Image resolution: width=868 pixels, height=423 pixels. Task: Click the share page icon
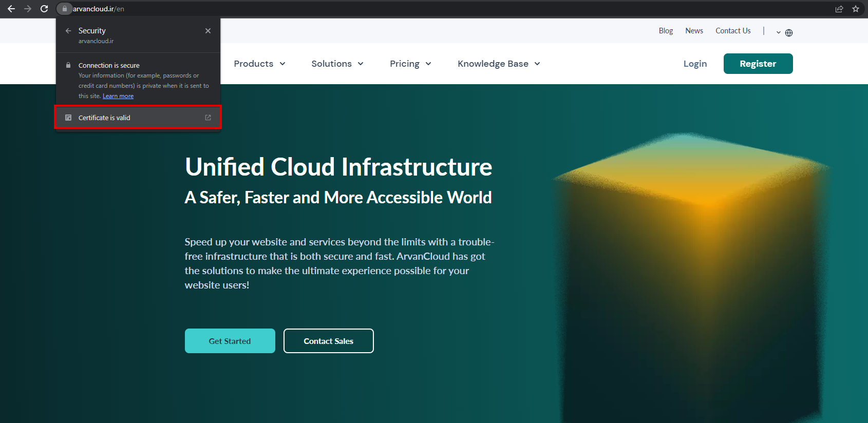(839, 9)
